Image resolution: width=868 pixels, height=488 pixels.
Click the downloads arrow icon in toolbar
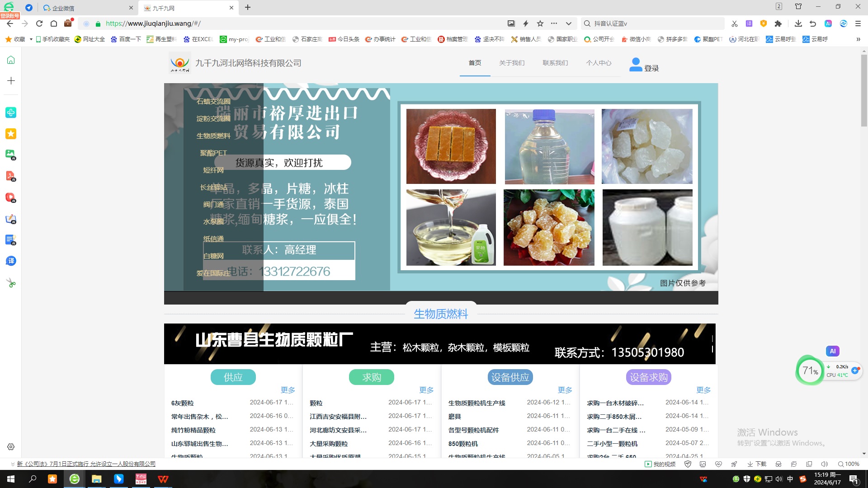pos(798,23)
